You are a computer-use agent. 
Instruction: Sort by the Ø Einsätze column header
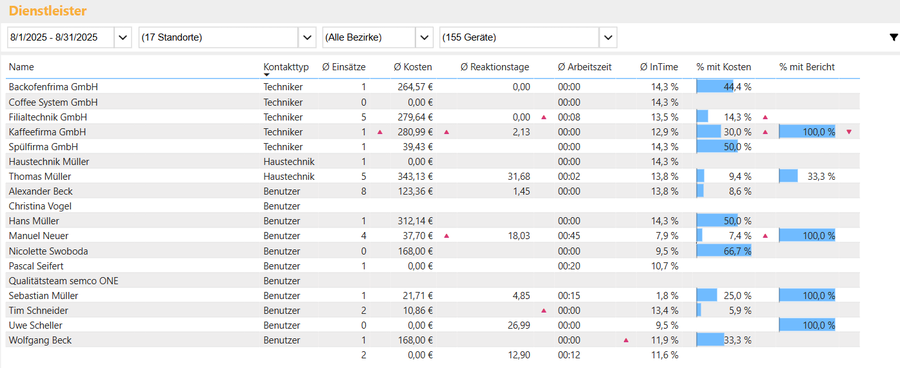tap(344, 67)
